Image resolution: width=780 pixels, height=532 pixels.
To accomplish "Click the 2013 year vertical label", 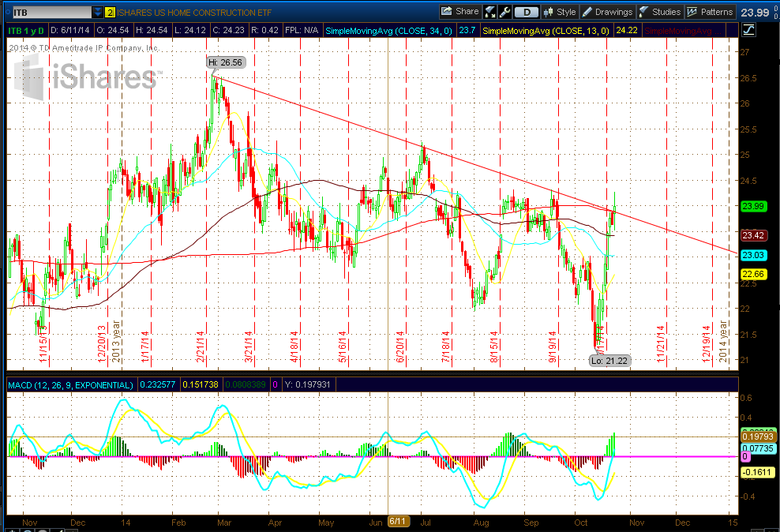I will 116,341.
